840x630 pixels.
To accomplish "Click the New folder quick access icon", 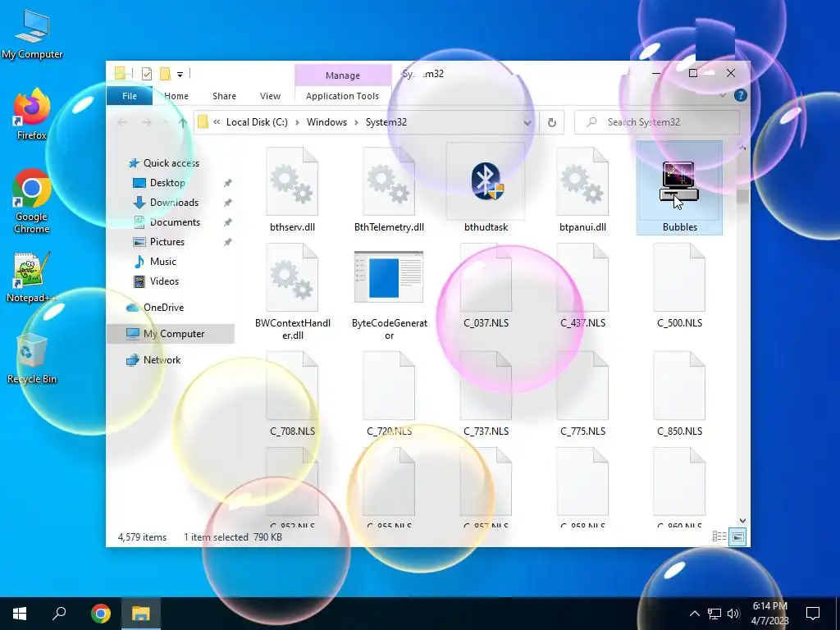I will [x=166, y=74].
